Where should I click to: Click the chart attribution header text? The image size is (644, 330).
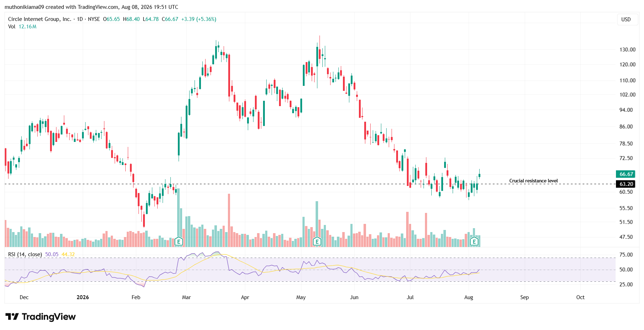click(x=91, y=7)
